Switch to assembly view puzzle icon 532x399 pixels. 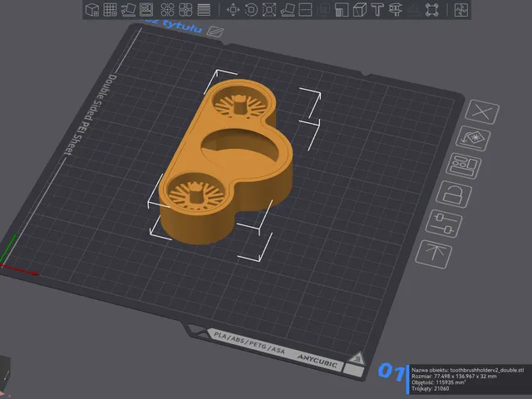461,10
